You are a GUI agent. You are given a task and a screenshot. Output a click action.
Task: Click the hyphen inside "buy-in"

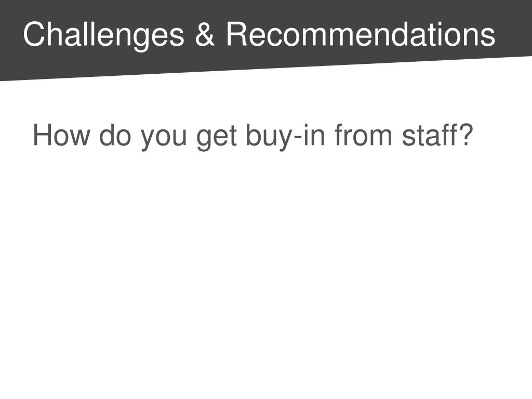[x=297, y=138]
